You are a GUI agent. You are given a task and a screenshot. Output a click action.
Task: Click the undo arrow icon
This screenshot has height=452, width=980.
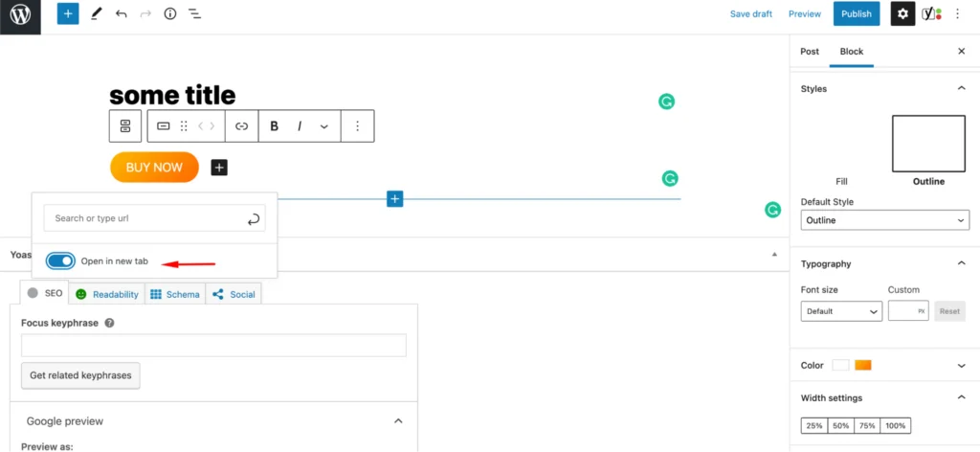point(121,14)
